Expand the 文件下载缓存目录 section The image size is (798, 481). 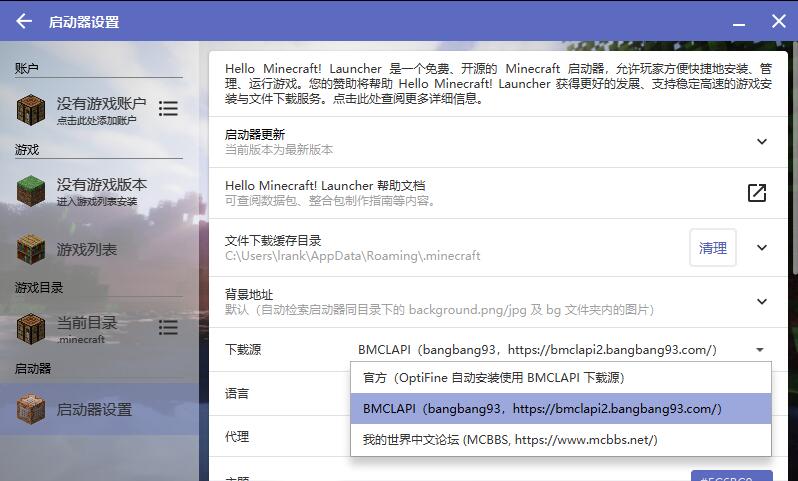762,248
